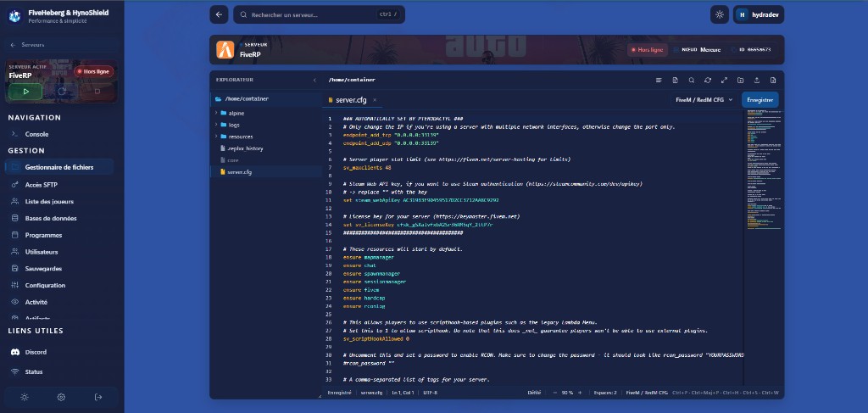This screenshot has width=868, height=413.
Task: Click the Console terminal icon
Action: click(15, 134)
